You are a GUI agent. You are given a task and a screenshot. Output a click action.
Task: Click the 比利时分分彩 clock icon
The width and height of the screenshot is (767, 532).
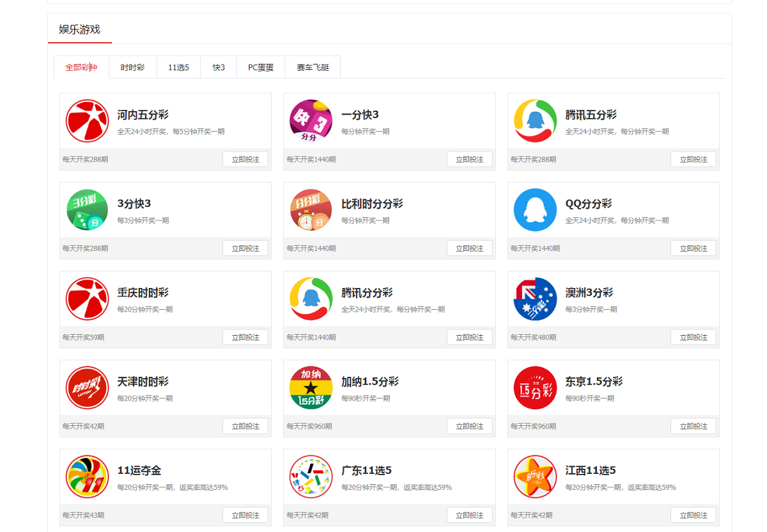(311, 209)
